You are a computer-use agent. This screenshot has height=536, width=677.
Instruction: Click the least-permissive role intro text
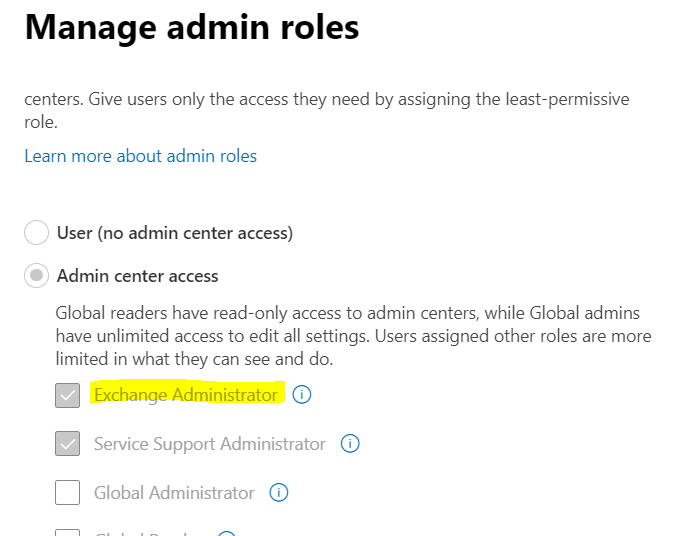326,111
